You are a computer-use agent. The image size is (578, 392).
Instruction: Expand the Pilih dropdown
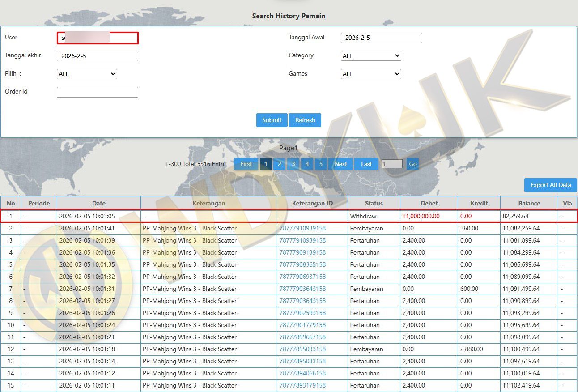[87, 74]
